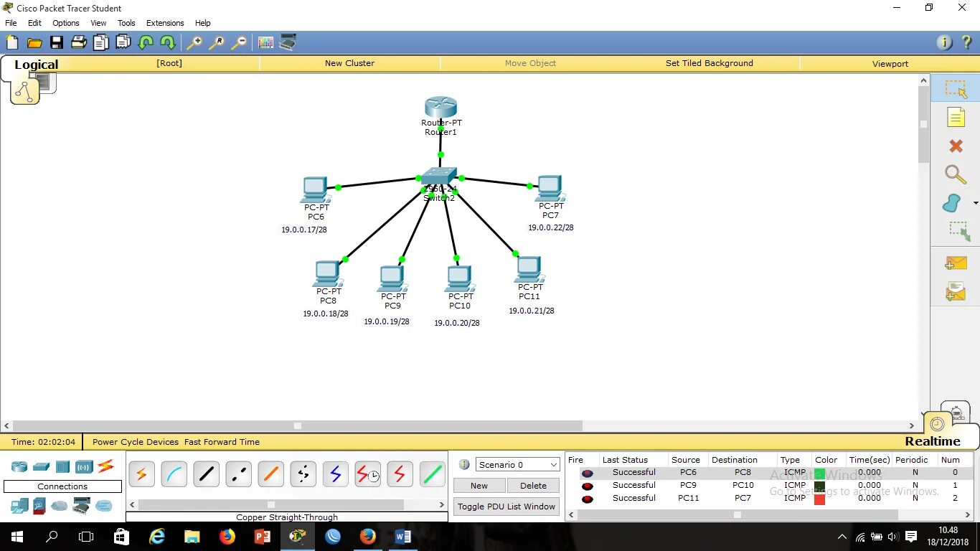980x551 pixels.
Task: Choose the orange Fiber cable
Action: point(270,474)
